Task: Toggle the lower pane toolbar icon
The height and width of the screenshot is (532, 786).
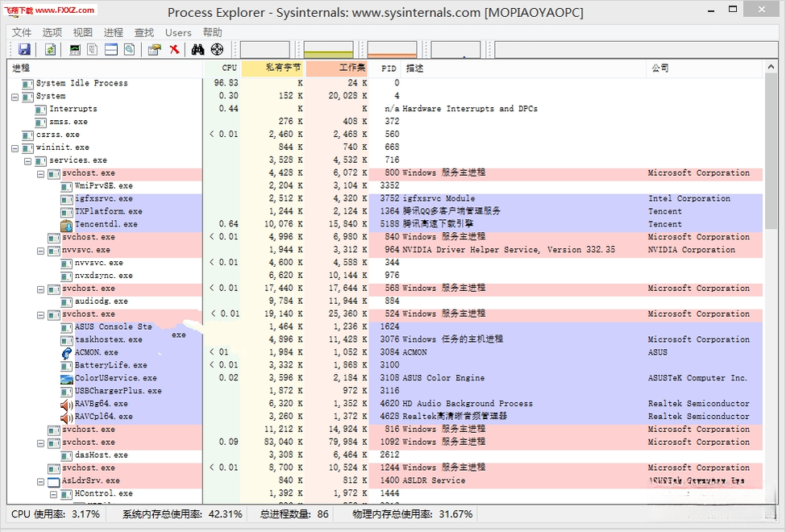Action: pyautogui.click(x=110, y=49)
